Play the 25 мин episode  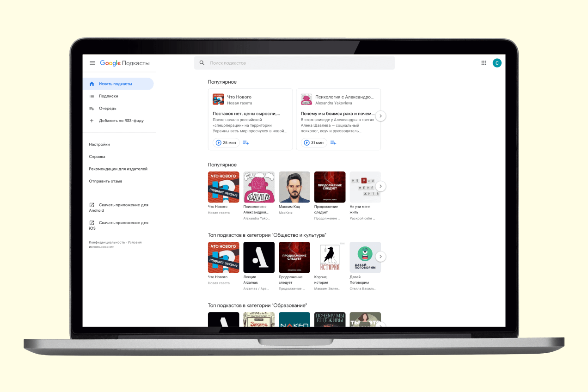(x=226, y=143)
